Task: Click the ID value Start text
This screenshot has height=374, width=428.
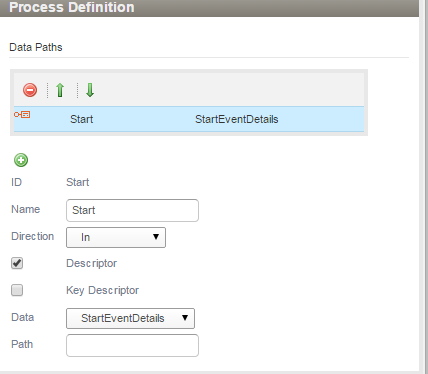Action: click(78, 182)
